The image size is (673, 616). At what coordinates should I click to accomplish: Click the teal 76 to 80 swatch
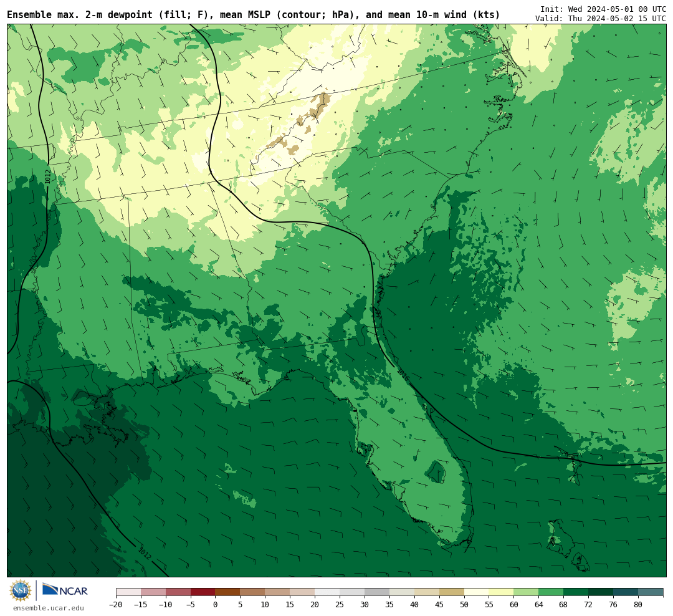(x=626, y=592)
